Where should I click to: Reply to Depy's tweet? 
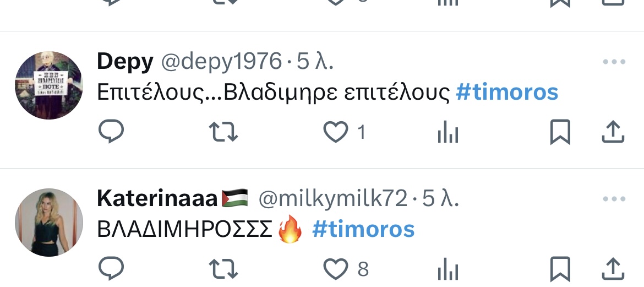tap(111, 131)
